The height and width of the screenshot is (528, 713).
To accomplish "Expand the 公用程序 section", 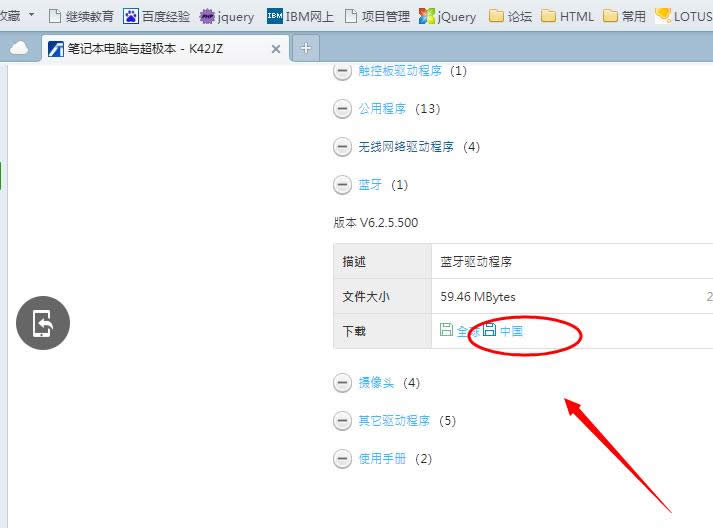I will 343,109.
